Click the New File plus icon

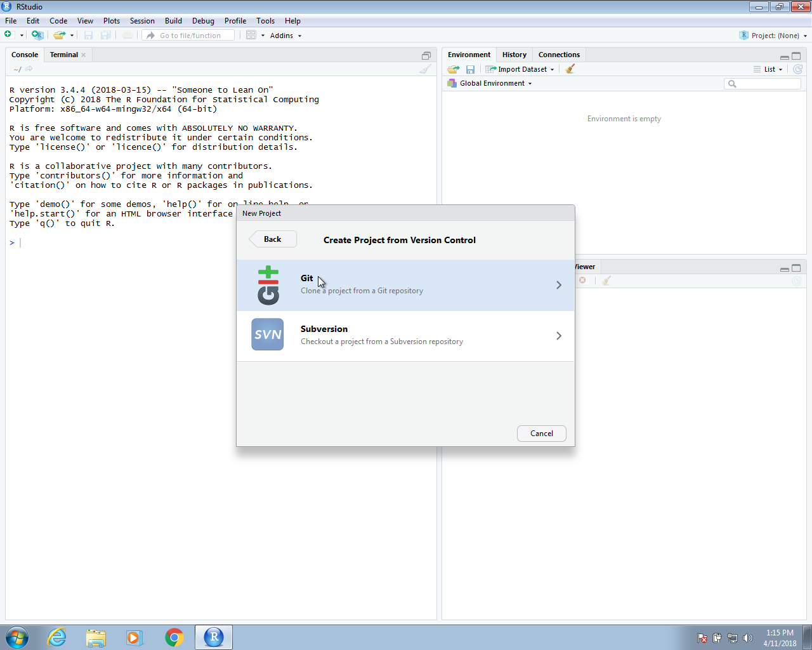tap(8, 35)
